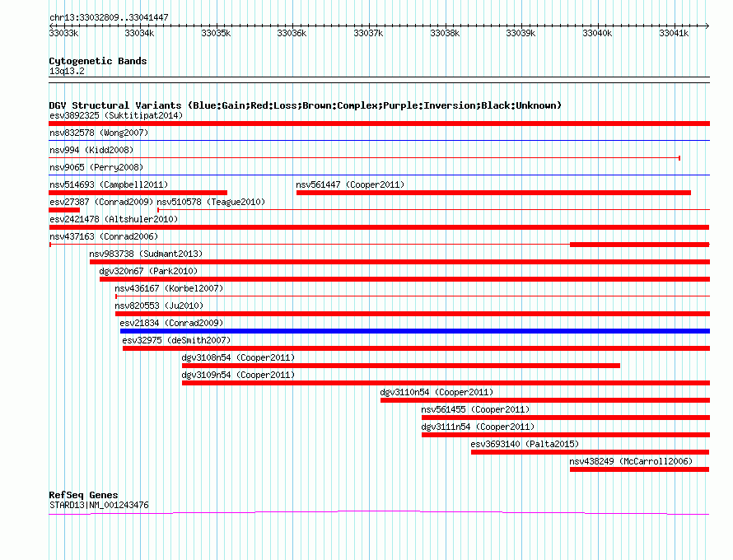Open the nsv561447 (Cooper2011) variant label

[350, 184]
